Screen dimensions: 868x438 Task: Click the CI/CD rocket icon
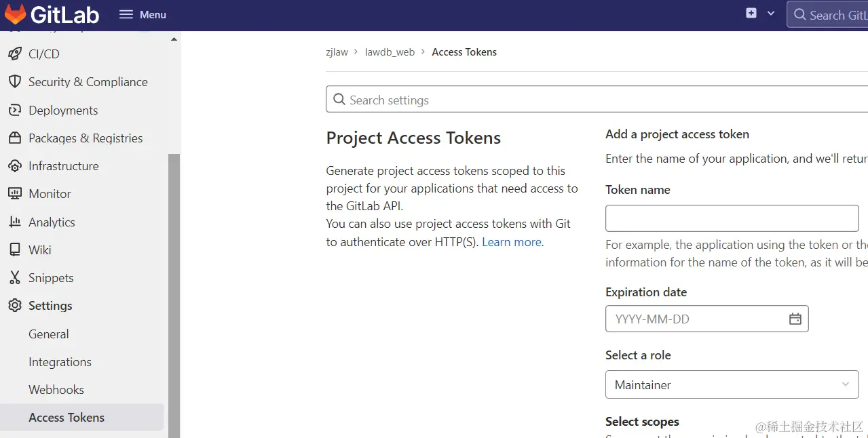pos(14,54)
